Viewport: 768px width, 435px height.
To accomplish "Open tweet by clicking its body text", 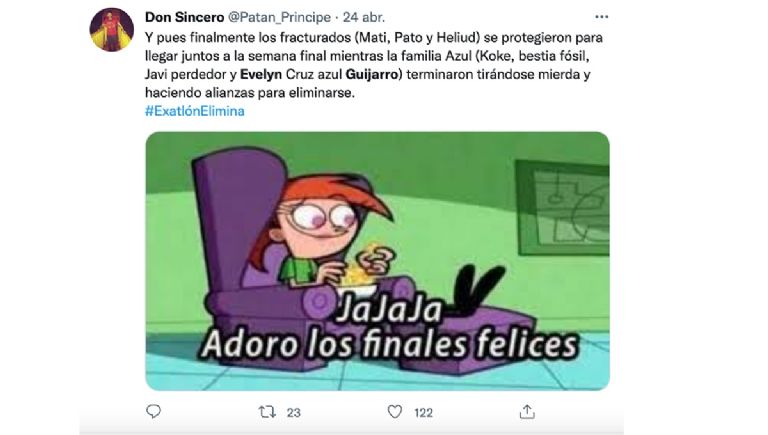I will [374, 65].
